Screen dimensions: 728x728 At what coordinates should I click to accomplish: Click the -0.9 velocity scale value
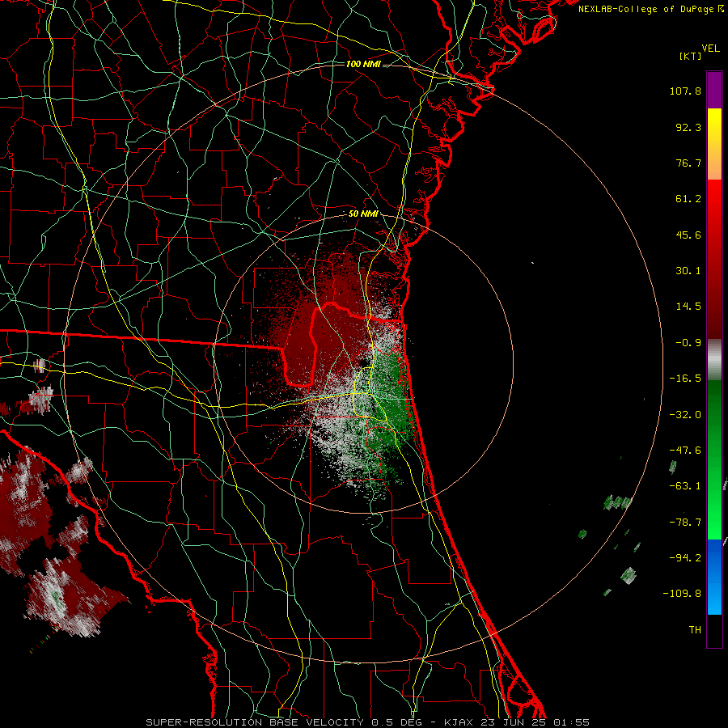pyautogui.click(x=688, y=343)
